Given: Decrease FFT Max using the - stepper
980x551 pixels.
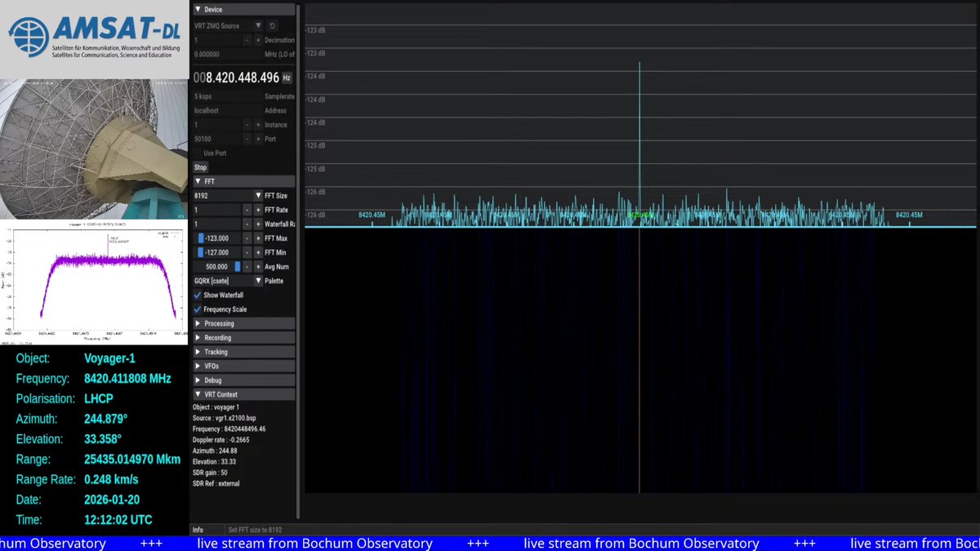Looking at the screenshot, I should [247, 238].
